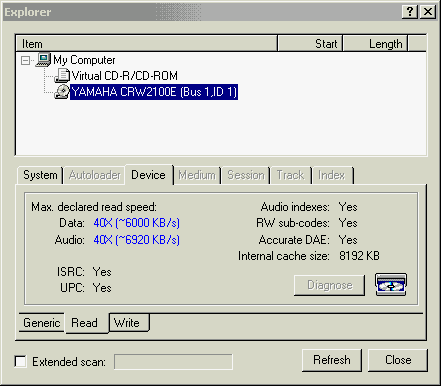Click the RW sub-codes label

(x=293, y=223)
